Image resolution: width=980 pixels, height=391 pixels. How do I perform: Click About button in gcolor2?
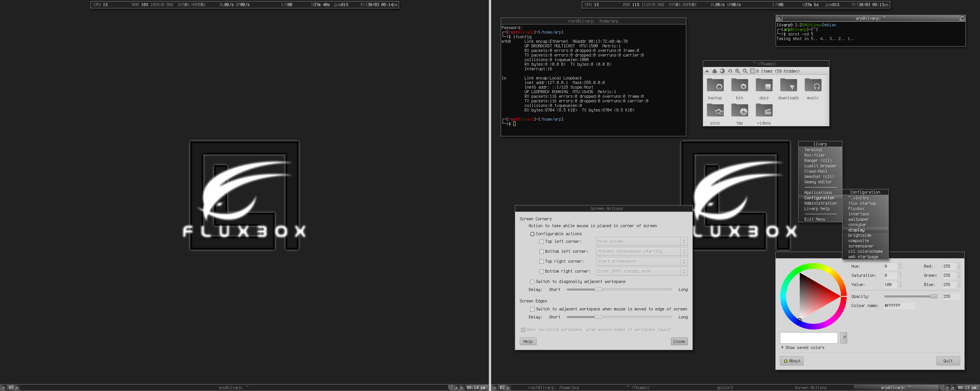point(792,361)
